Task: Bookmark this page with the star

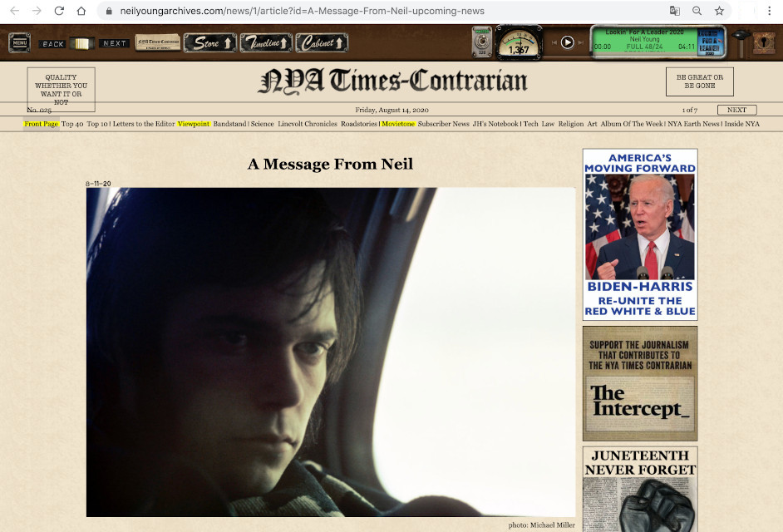Action: pyautogui.click(x=719, y=11)
